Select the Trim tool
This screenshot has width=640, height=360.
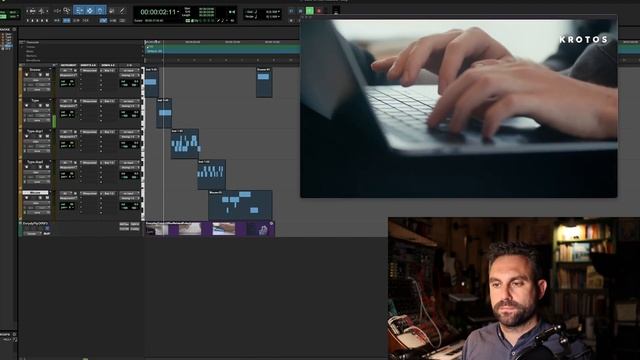point(80,11)
